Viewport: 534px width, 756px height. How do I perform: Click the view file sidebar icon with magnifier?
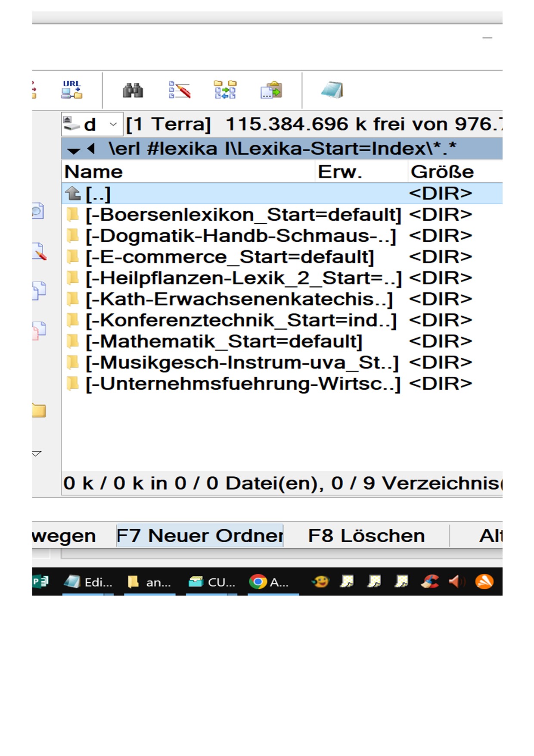(38, 211)
